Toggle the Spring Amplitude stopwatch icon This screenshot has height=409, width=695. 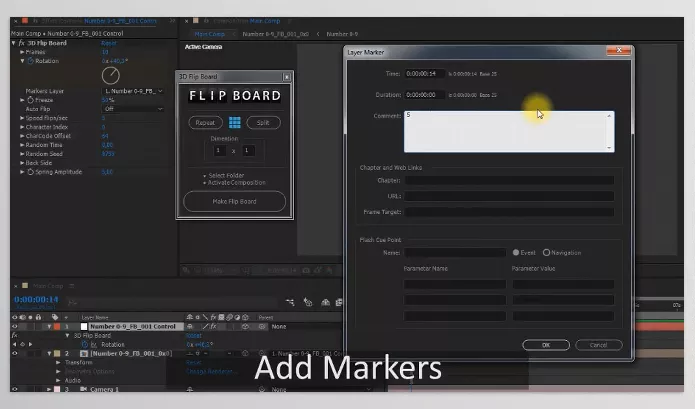[31, 172]
